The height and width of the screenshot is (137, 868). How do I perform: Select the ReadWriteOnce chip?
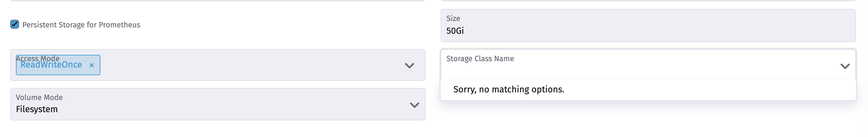pos(51,65)
